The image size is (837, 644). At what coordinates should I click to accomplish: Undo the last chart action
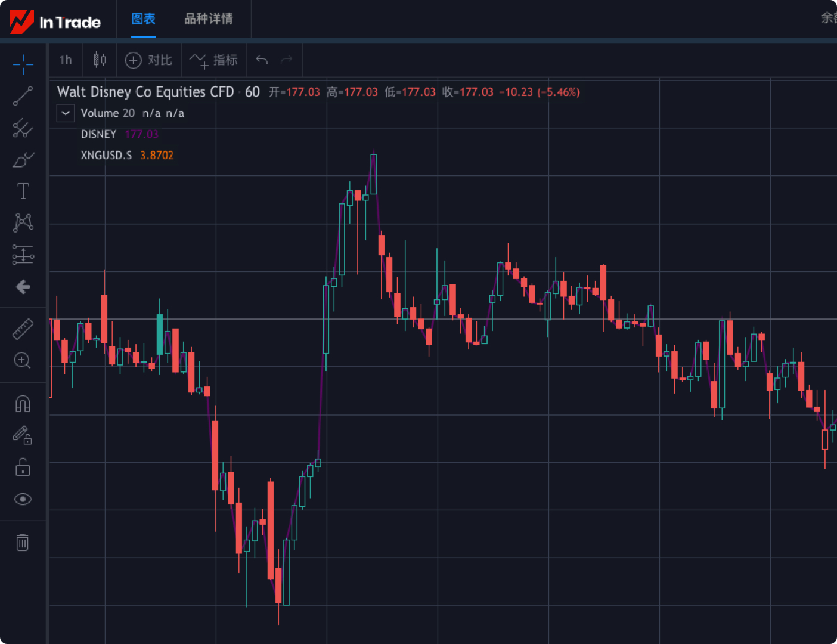tap(262, 60)
